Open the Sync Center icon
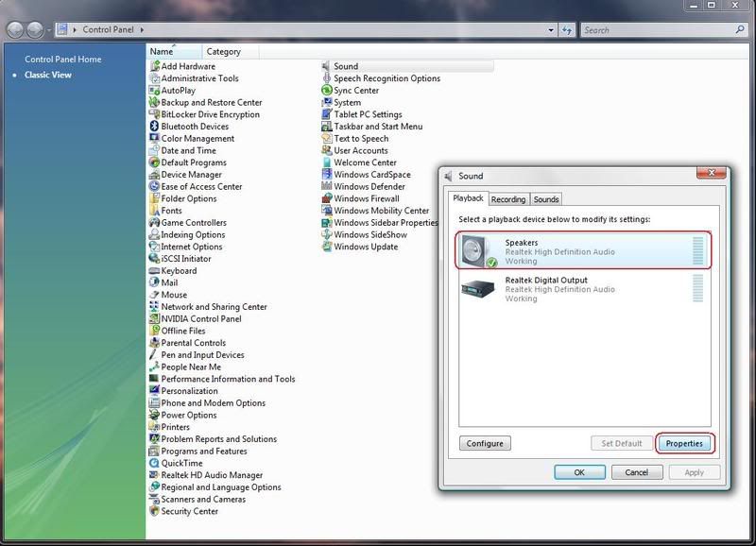Image resolution: width=756 pixels, height=546 pixels. tap(326, 90)
